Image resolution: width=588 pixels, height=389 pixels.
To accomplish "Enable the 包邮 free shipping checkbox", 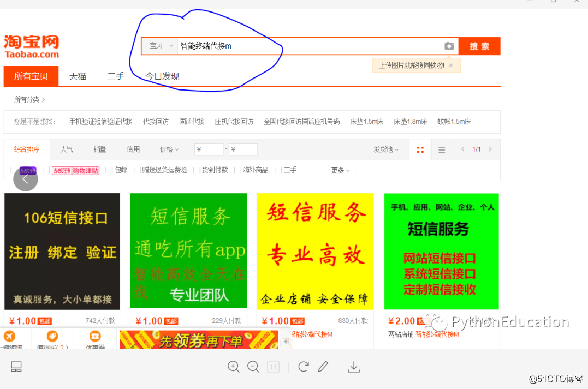I will click(109, 170).
